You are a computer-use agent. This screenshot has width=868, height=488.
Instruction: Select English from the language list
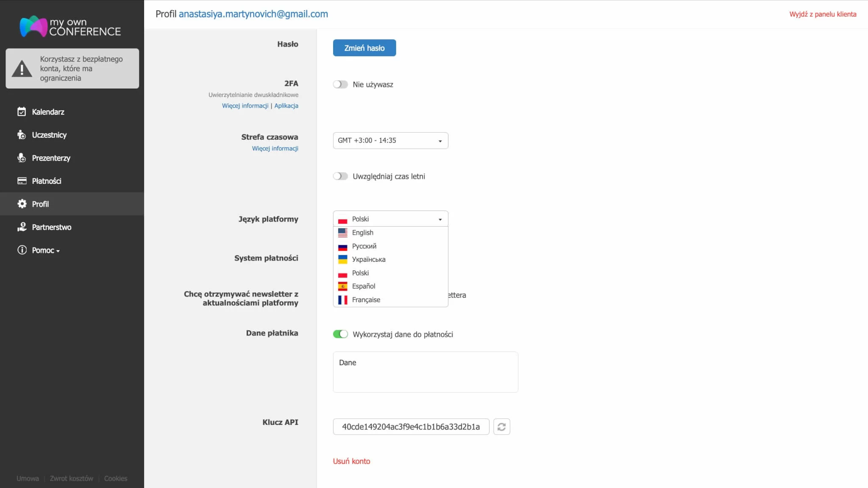pos(362,232)
